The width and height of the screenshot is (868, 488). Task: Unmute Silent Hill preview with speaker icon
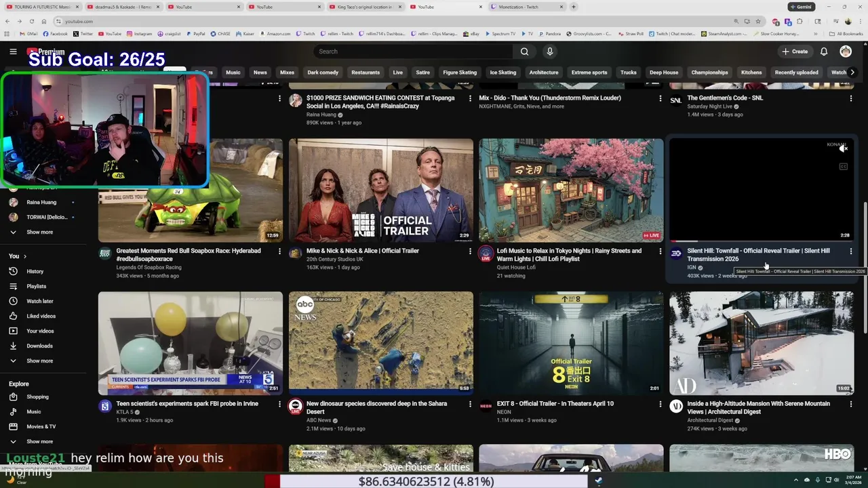tap(843, 148)
